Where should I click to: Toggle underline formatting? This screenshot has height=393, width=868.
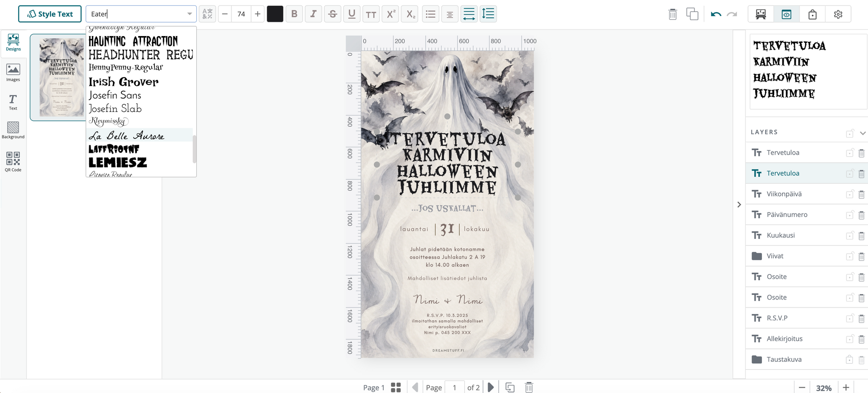click(x=351, y=14)
